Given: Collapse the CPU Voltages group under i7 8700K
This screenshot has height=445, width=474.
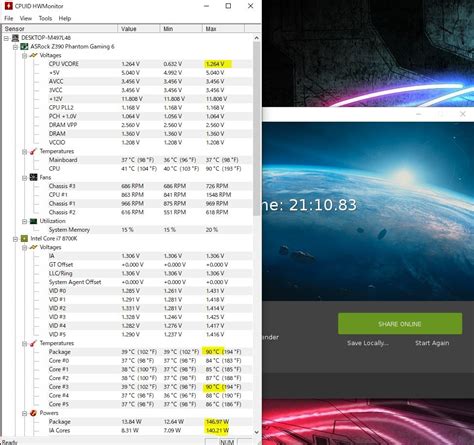Looking at the screenshot, I should (x=24, y=247).
